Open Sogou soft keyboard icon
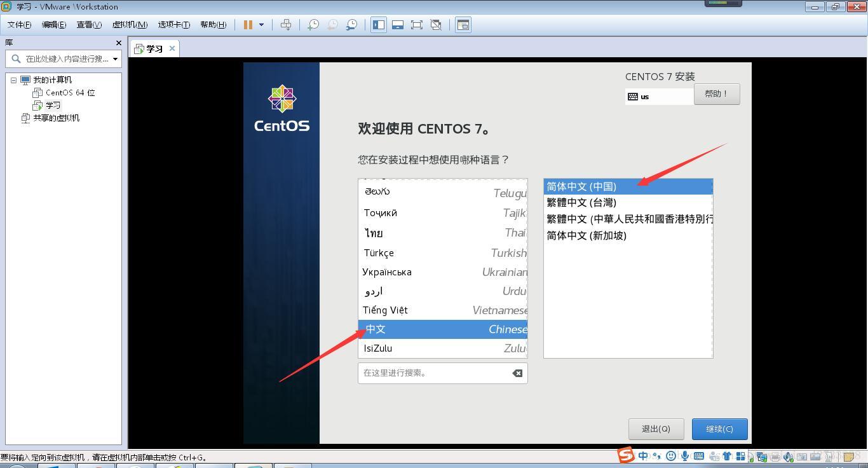 (x=699, y=456)
